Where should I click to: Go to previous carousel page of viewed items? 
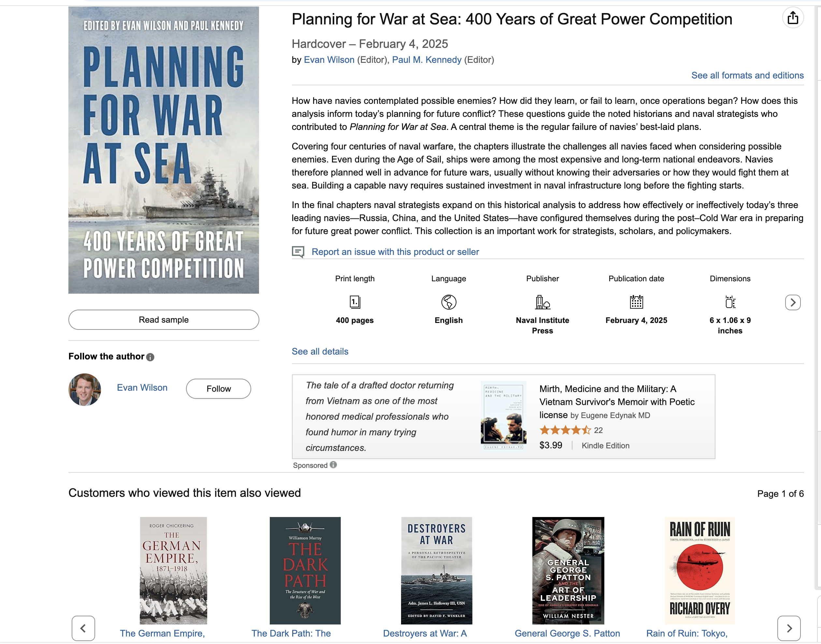point(83,628)
